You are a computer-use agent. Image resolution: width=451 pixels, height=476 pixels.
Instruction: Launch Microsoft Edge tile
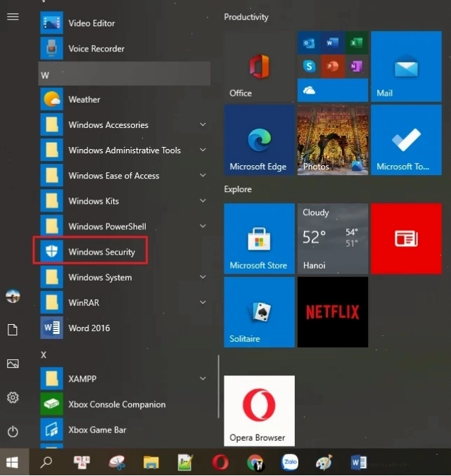[x=259, y=140]
